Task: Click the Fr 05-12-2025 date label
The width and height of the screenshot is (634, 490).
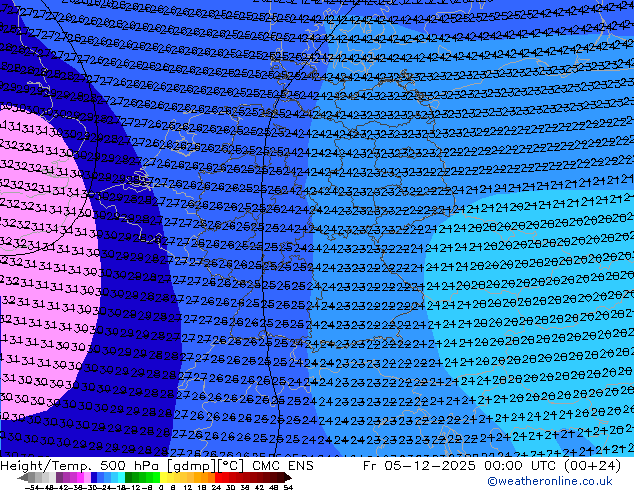Action: [420, 466]
